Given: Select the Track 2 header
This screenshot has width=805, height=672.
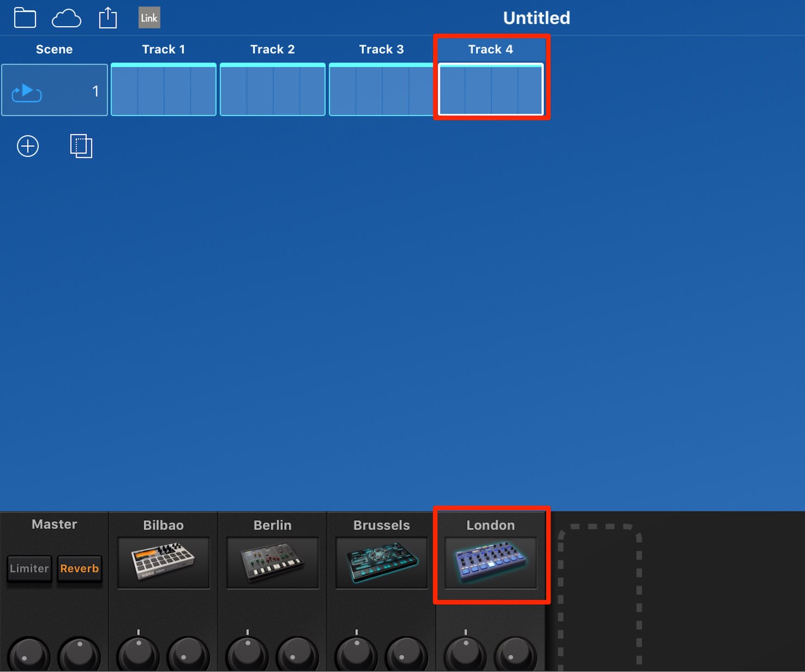Looking at the screenshot, I should point(273,49).
